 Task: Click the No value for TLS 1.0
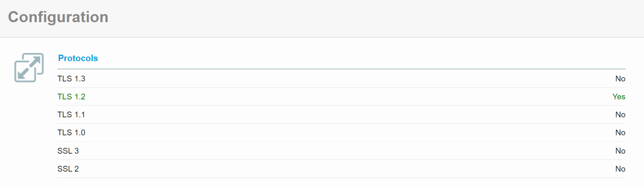point(620,133)
